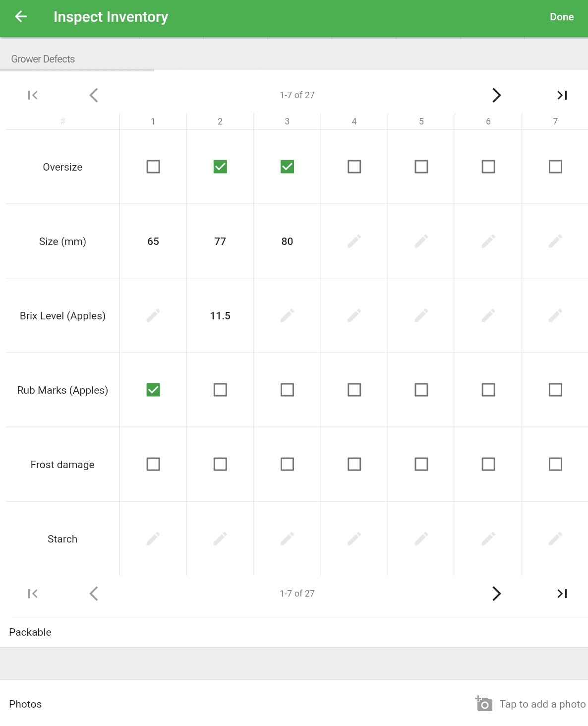Tap Done in the header
The image size is (588, 726).
562,17
